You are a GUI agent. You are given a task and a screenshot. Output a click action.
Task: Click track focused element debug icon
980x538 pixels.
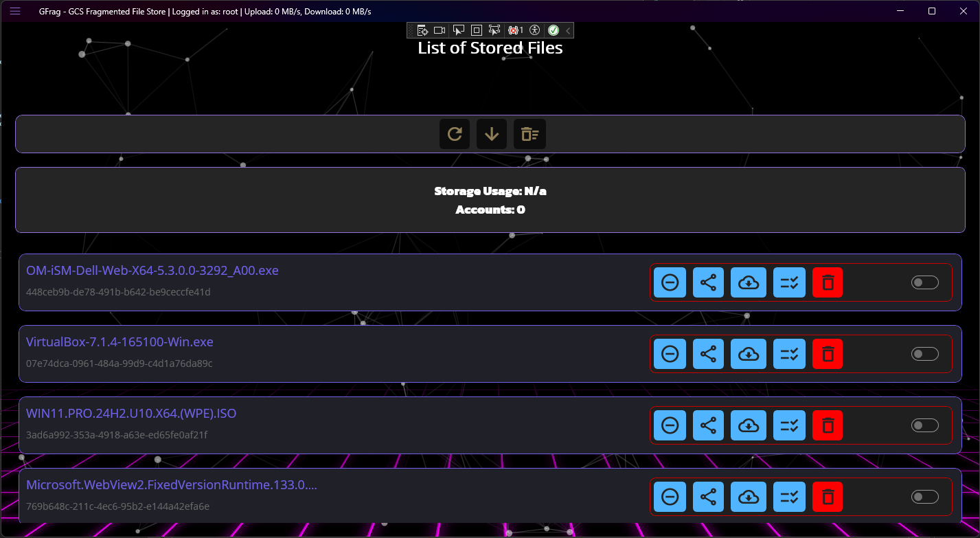[x=494, y=30]
